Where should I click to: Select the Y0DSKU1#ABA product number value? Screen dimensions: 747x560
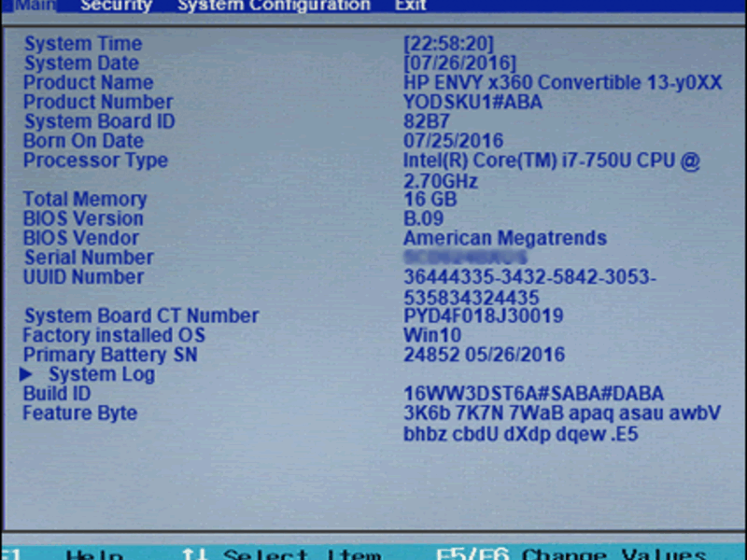point(472,103)
